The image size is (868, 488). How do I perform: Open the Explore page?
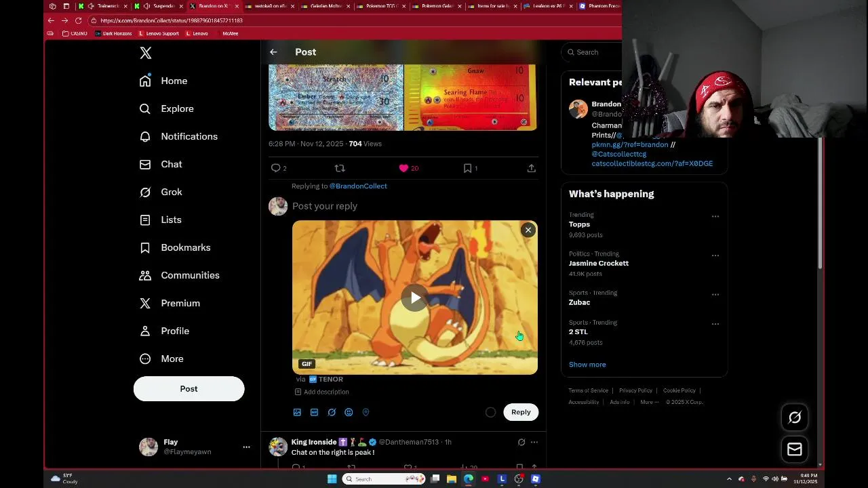[x=167, y=108]
